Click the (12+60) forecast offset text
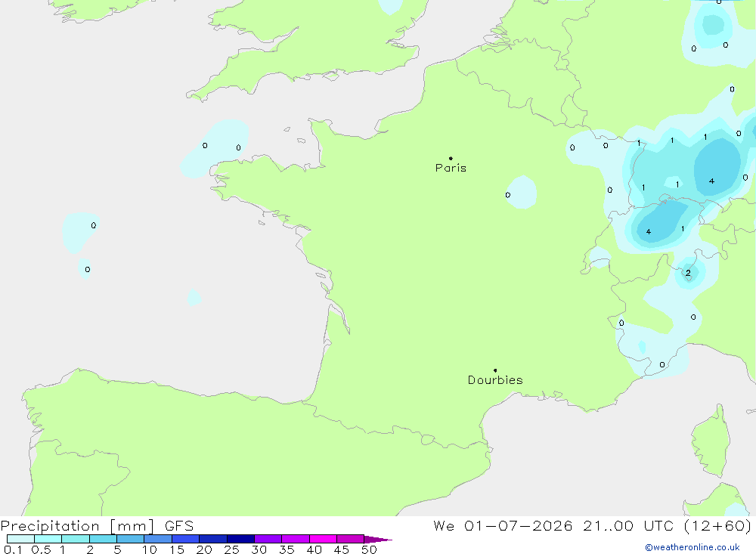This screenshot has height=554, width=756. [717, 525]
